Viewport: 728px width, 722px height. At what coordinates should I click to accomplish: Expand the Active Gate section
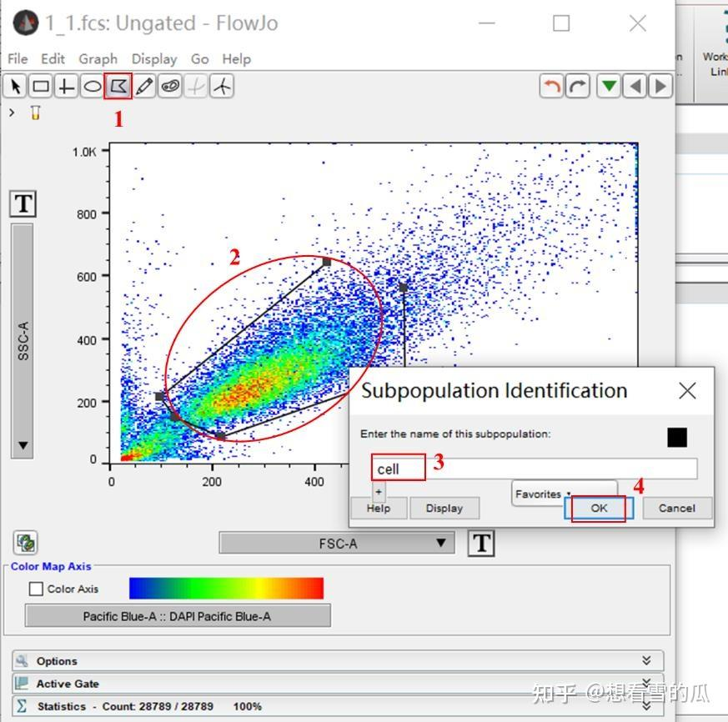[338, 684]
